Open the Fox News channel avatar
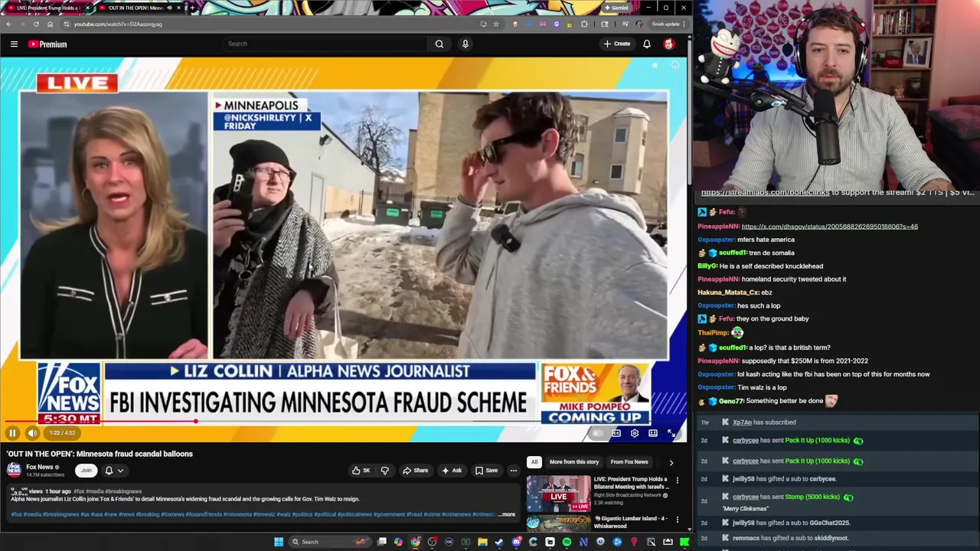 coord(14,470)
